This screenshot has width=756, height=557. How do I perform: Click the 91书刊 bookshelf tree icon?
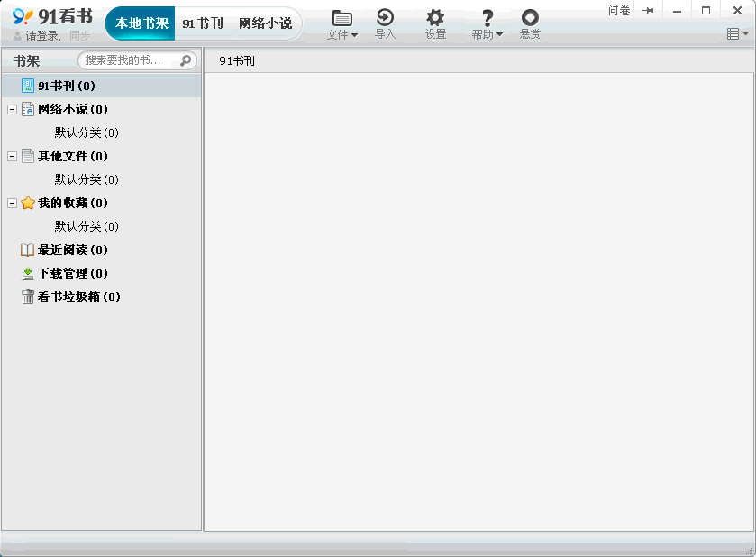[x=27, y=86]
